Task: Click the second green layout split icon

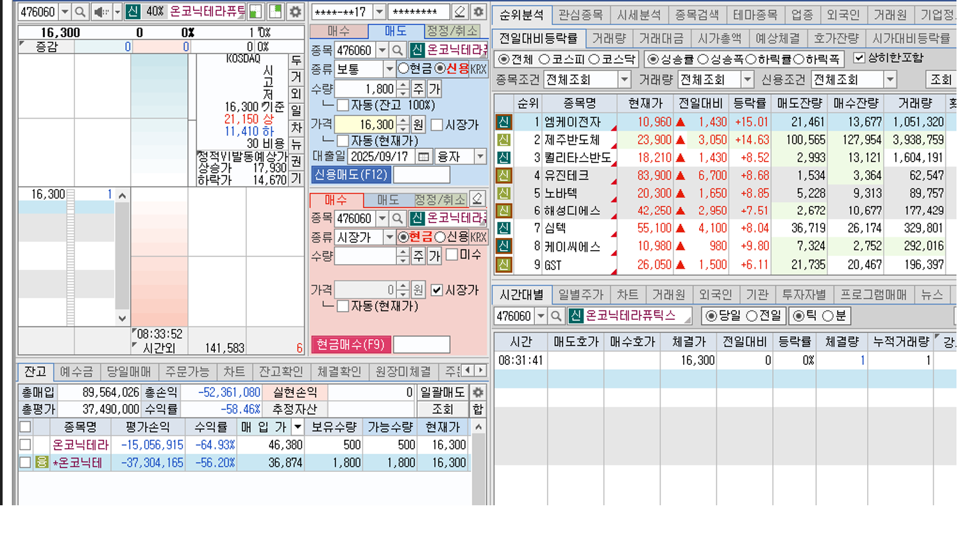Action: (x=276, y=12)
